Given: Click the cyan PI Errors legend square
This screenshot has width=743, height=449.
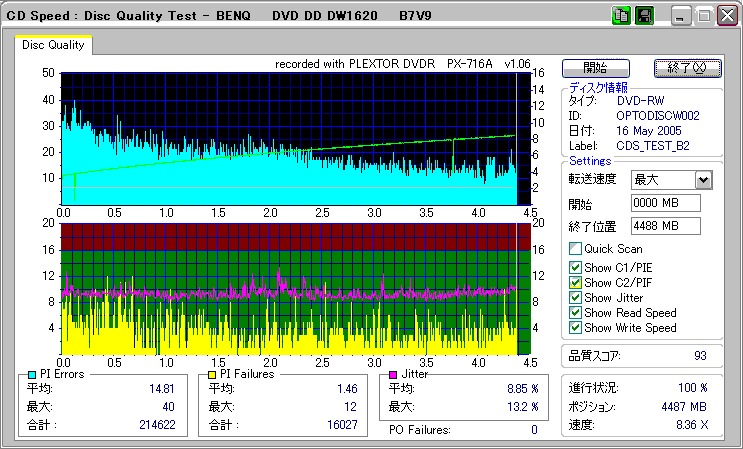Looking at the screenshot, I should (x=33, y=374).
